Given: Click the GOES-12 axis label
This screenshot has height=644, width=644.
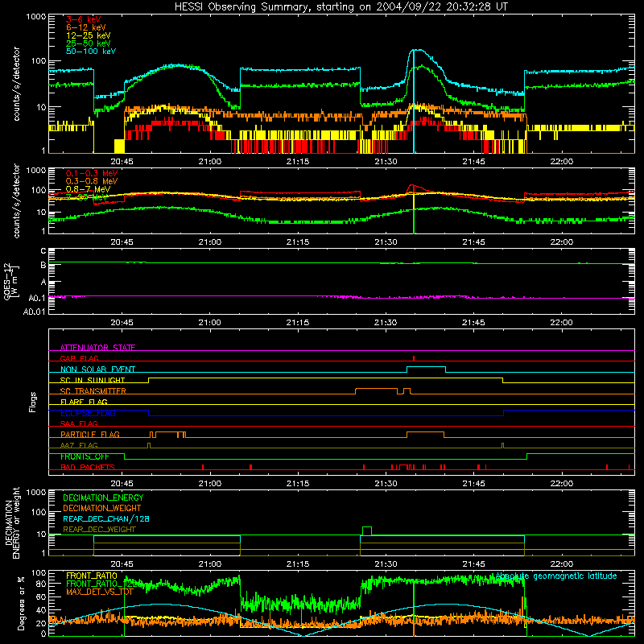Looking at the screenshot, I should (11, 282).
